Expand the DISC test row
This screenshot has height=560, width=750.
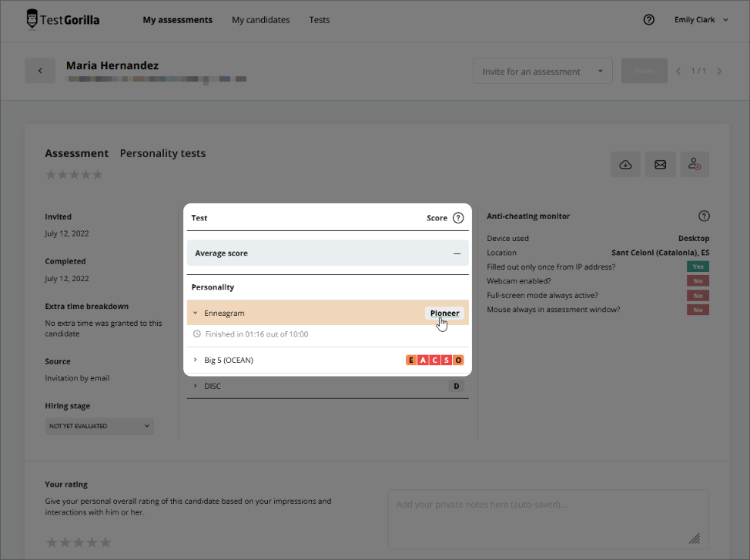click(195, 386)
